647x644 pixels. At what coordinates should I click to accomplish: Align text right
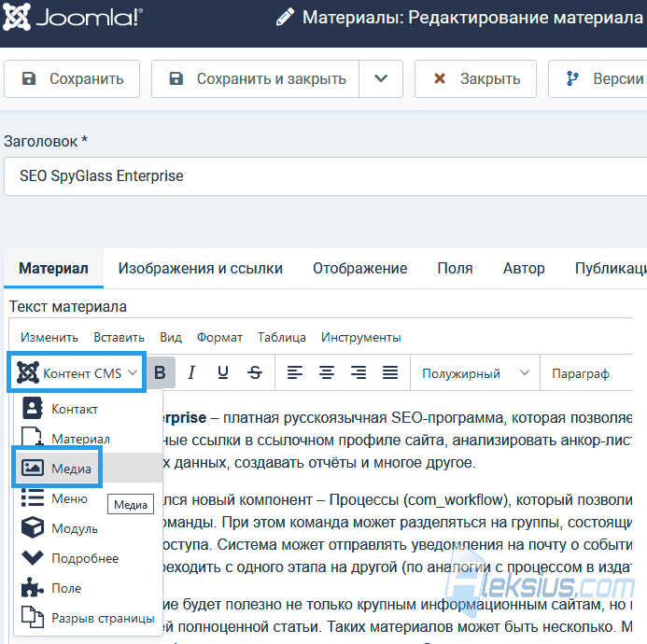click(x=359, y=372)
